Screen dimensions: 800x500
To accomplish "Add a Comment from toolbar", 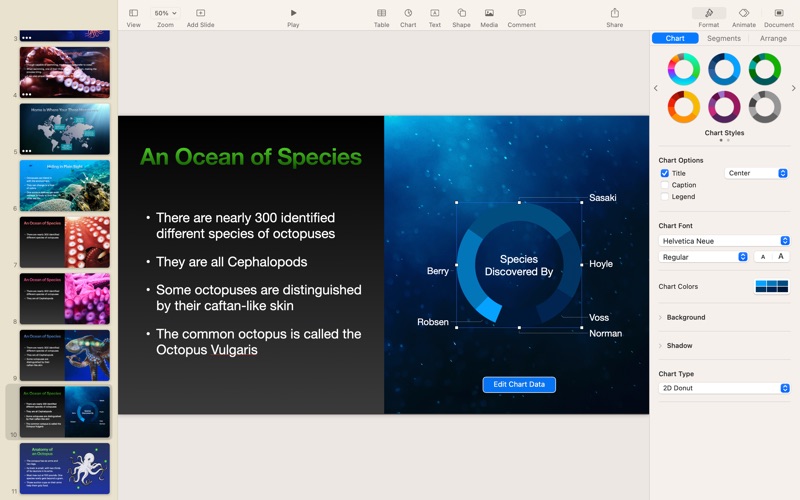I will point(521,13).
